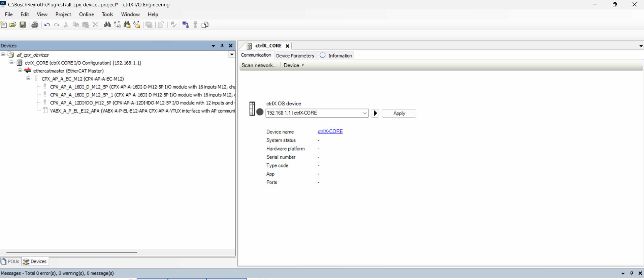Click the grayed checkmark toolbar icon

pyautogui.click(x=173, y=25)
